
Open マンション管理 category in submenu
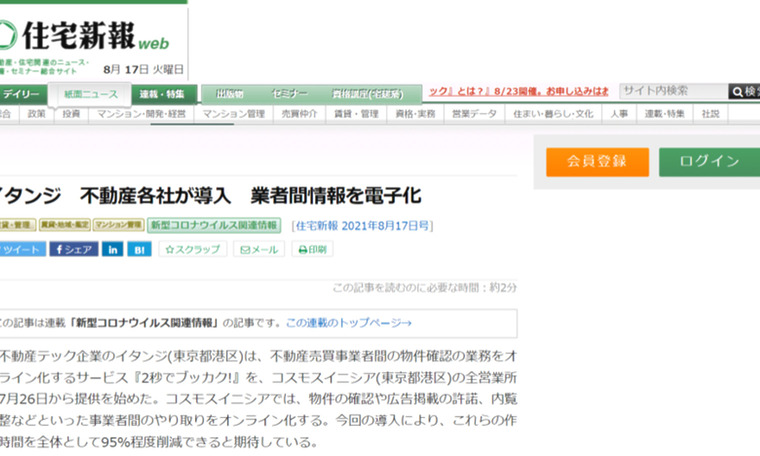tap(233, 114)
